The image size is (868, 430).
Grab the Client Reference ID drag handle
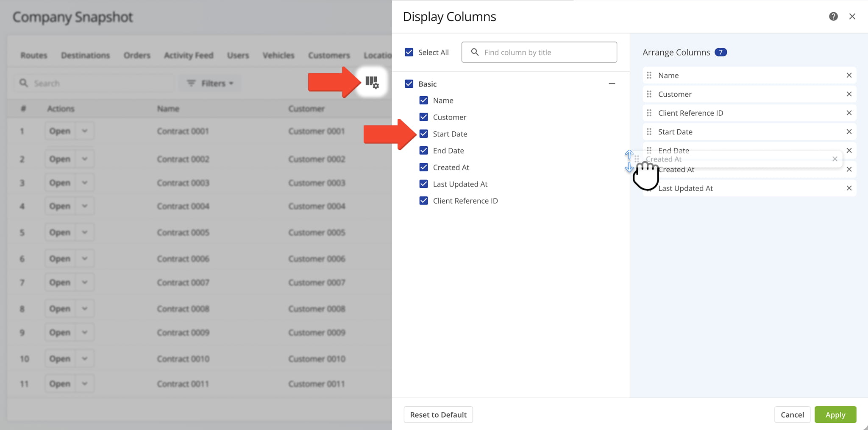(x=649, y=113)
